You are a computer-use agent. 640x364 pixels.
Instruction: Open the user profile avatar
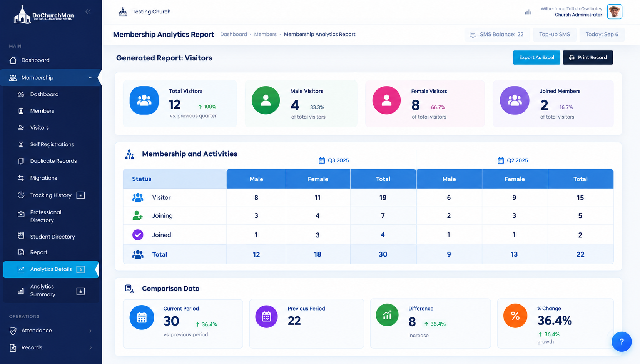tap(615, 12)
